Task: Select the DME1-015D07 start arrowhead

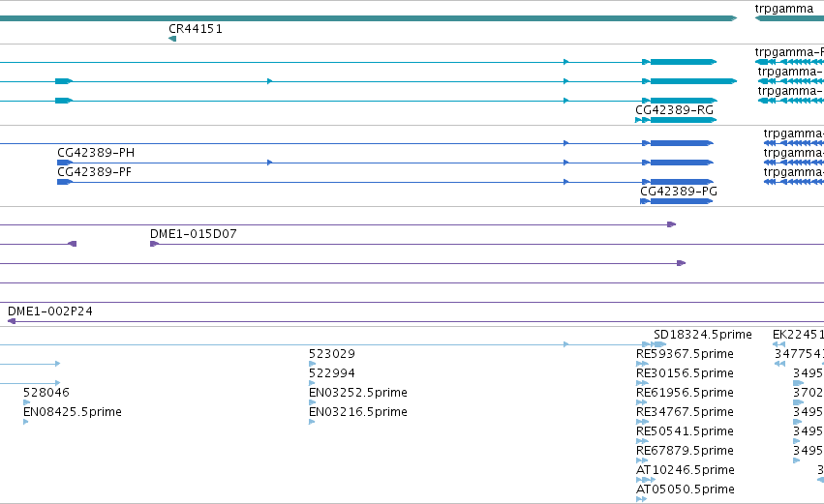Action: coord(155,244)
